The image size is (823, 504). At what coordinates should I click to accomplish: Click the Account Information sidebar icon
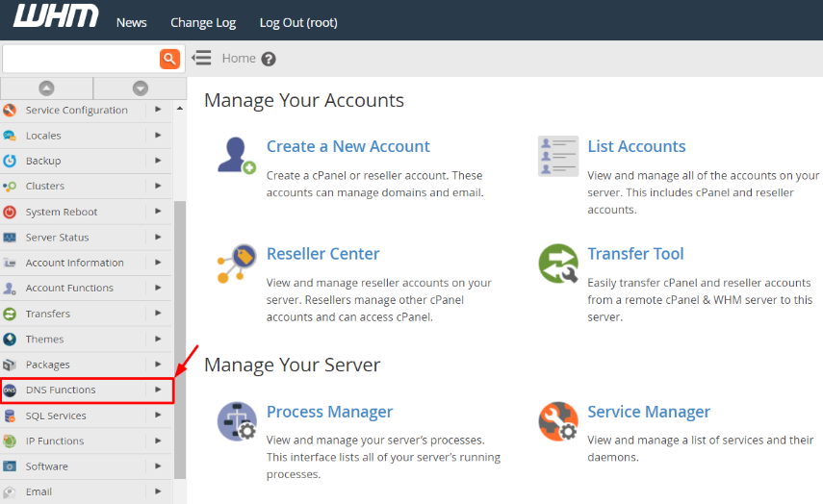10,263
